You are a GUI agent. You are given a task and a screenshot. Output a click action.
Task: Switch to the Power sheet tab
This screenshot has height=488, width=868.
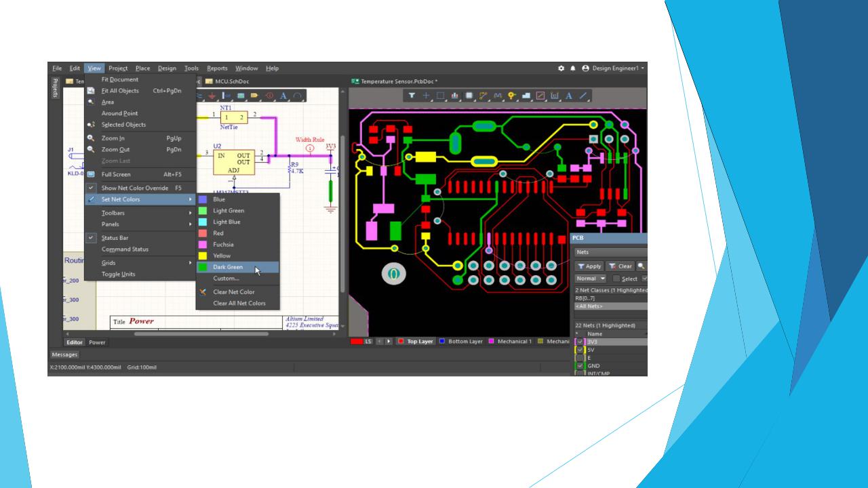[x=97, y=342]
